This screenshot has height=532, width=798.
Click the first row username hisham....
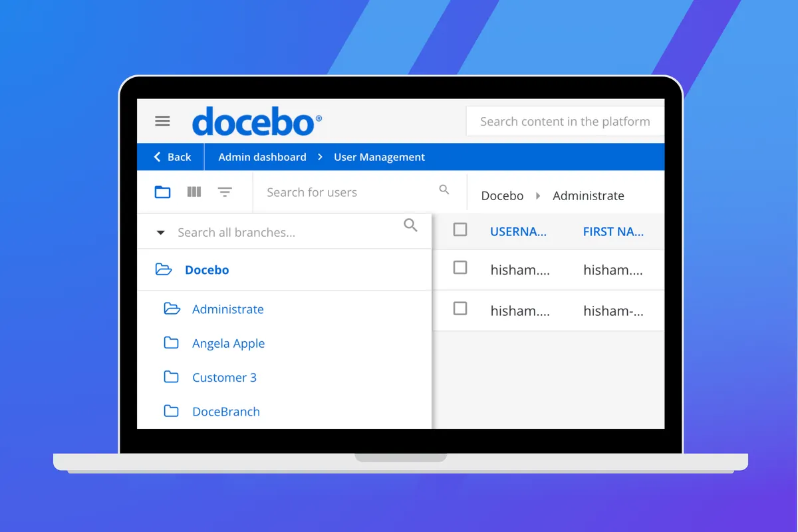520,269
